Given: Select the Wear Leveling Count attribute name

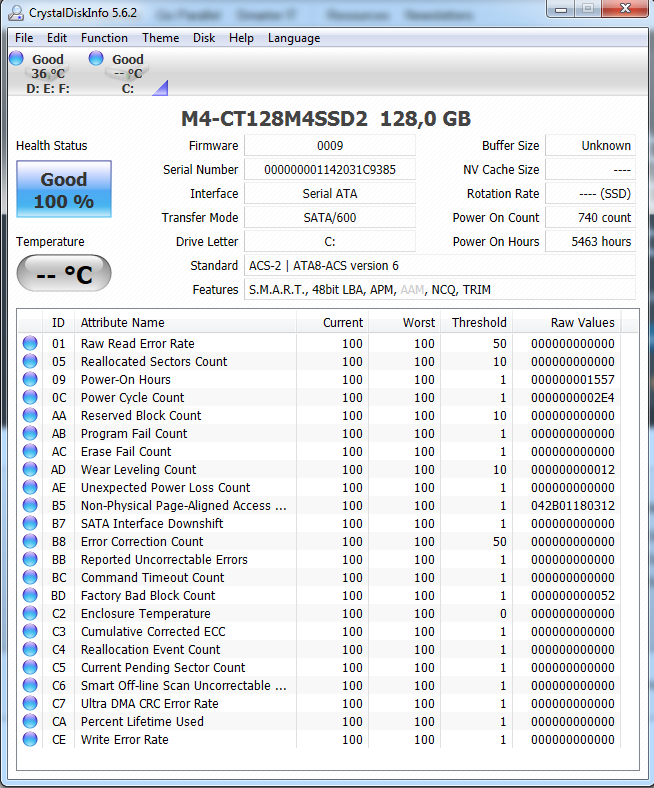Looking at the screenshot, I should [138, 470].
